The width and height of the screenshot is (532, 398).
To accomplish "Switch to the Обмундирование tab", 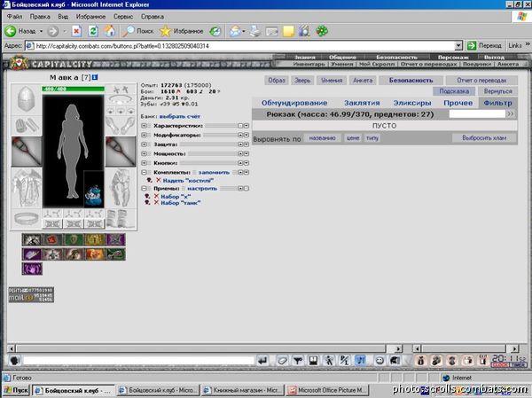I will pyautogui.click(x=294, y=103).
